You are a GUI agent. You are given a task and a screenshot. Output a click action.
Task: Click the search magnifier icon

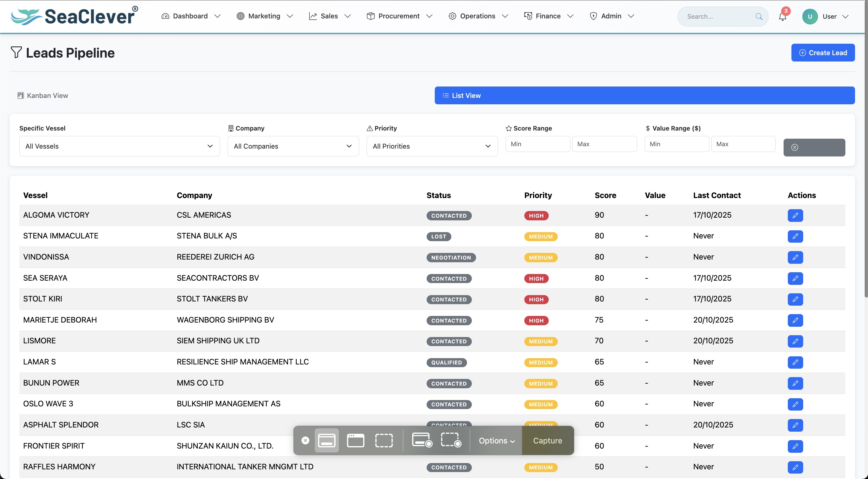click(x=759, y=16)
